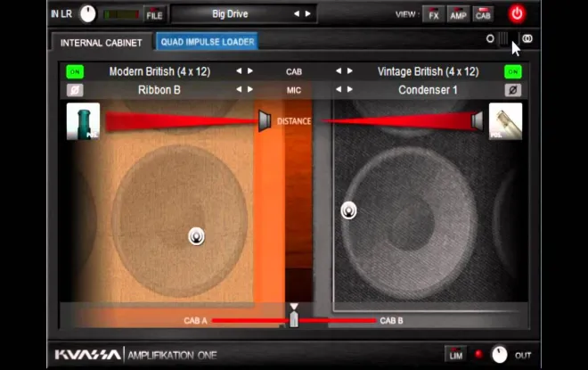Select the mono circle mode icon
588x370 pixels.
(490, 38)
